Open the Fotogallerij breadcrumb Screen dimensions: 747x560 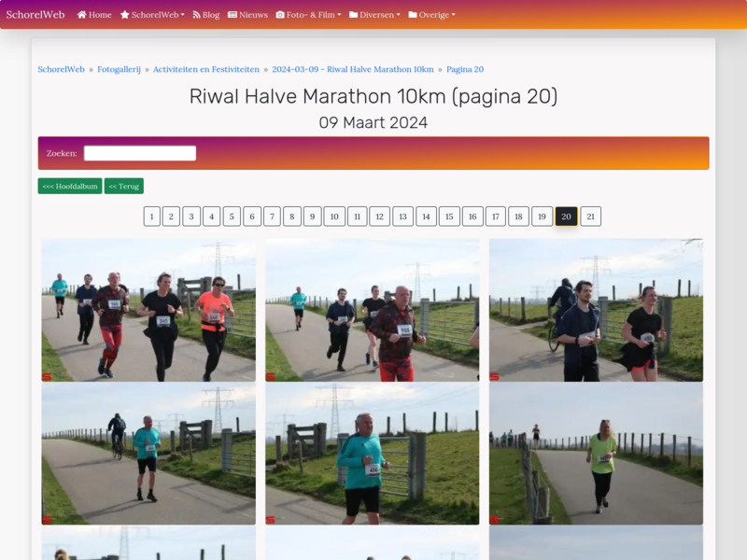click(120, 69)
